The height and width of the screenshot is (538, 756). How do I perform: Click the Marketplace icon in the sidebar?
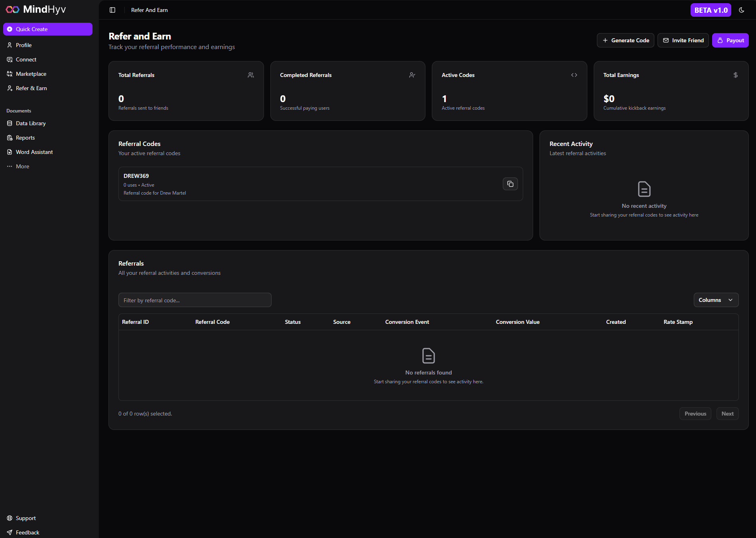(10, 74)
